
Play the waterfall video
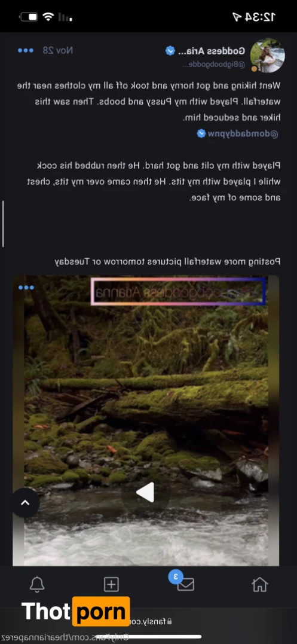click(146, 493)
